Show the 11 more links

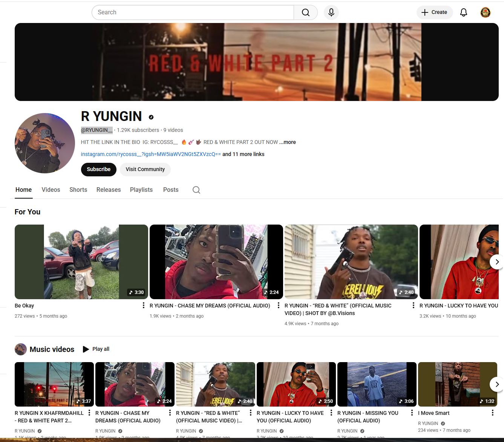click(x=243, y=154)
